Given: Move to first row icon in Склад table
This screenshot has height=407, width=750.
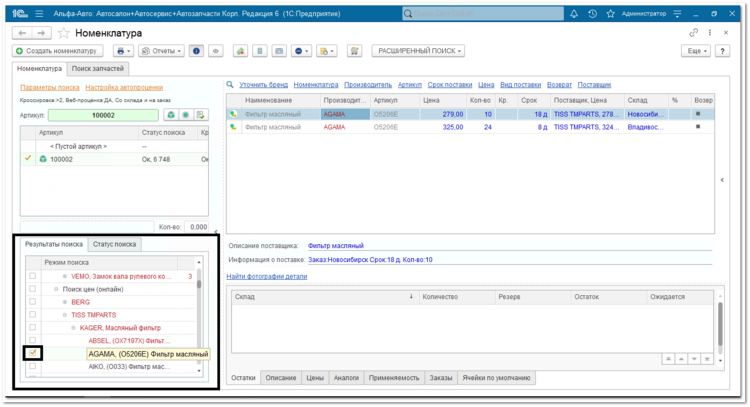Looking at the screenshot, I should (668, 359).
